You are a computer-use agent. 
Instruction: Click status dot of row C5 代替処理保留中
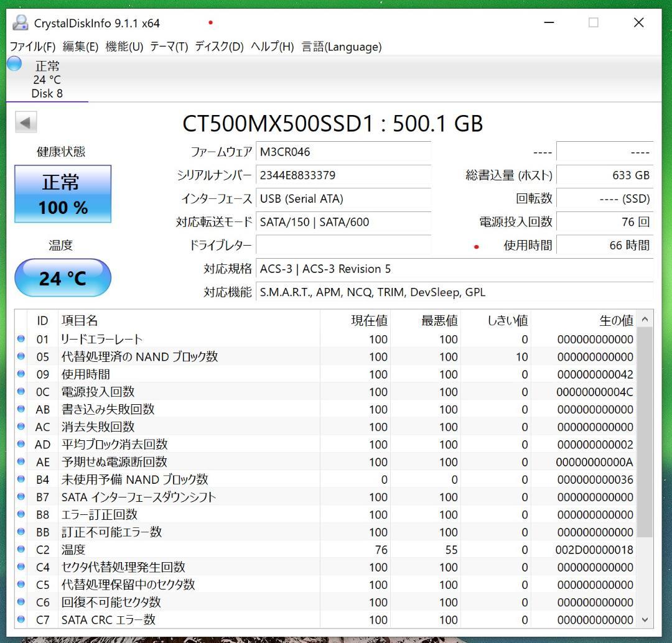point(21,585)
